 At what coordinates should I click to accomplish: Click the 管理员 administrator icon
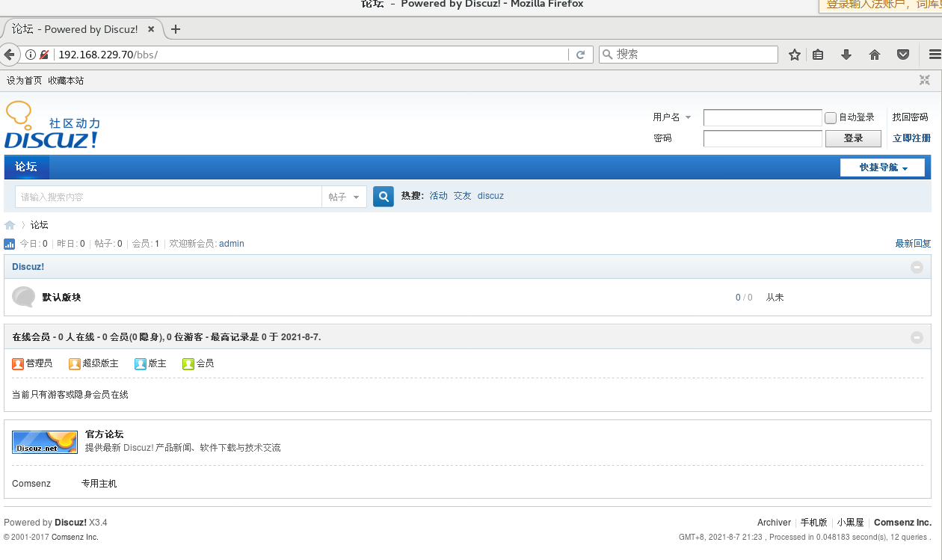(18, 363)
